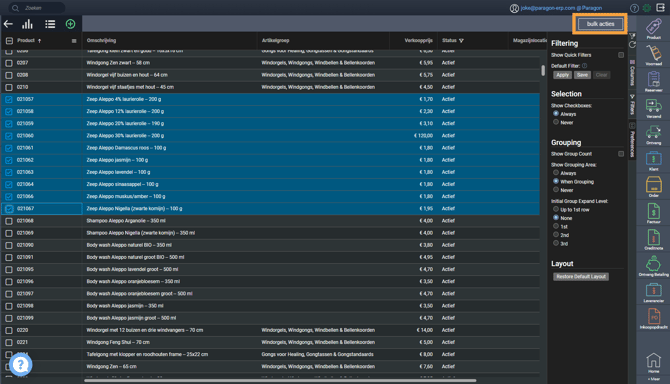Open the Order box icon
The image size is (670, 384).
pyautogui.click(x=653, y=185)
